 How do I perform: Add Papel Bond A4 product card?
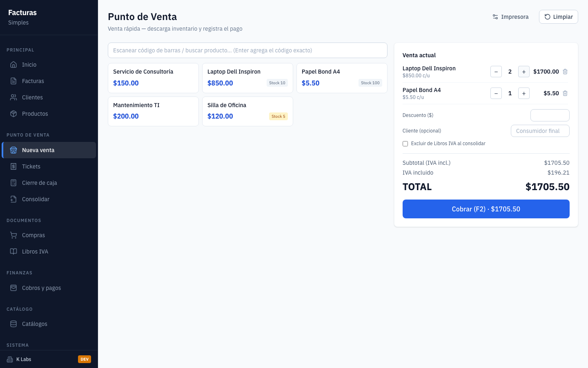[x=342, y=78]
